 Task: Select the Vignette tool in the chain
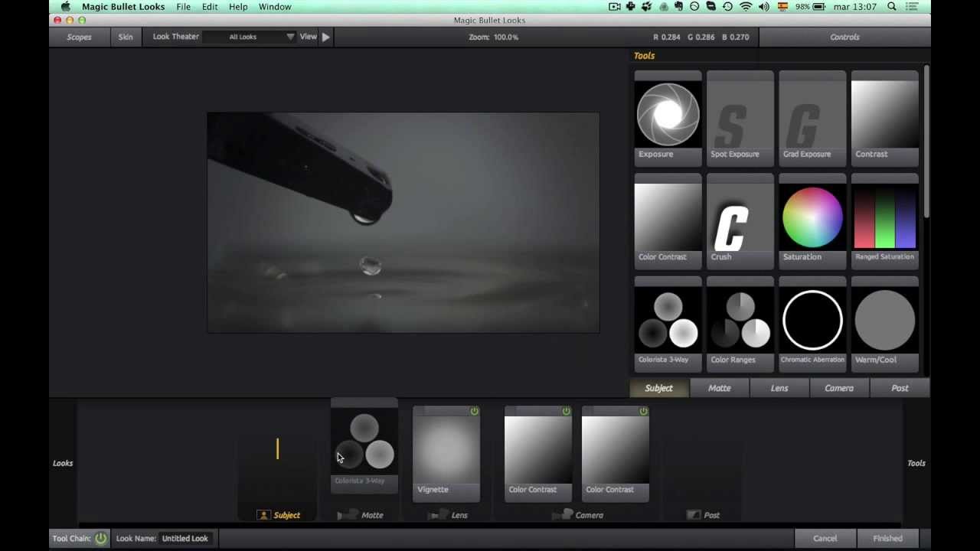point(446,454)
